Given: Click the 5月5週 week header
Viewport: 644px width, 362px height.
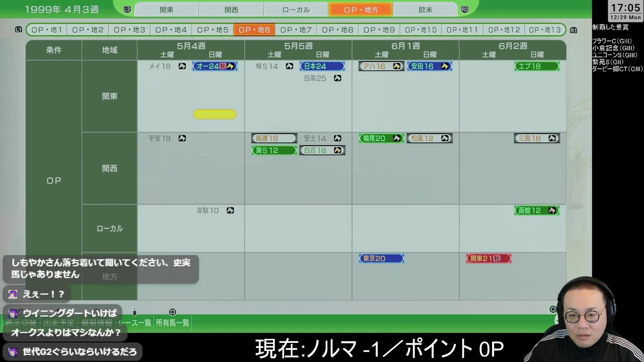Looking at the screenshot, I should 298,46.
